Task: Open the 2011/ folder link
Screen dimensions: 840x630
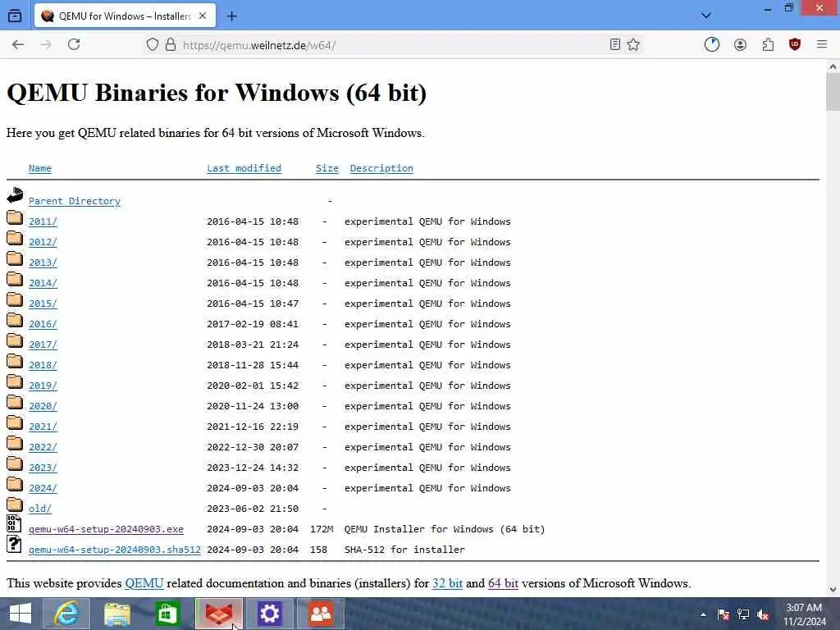Action: coord(43,221)
